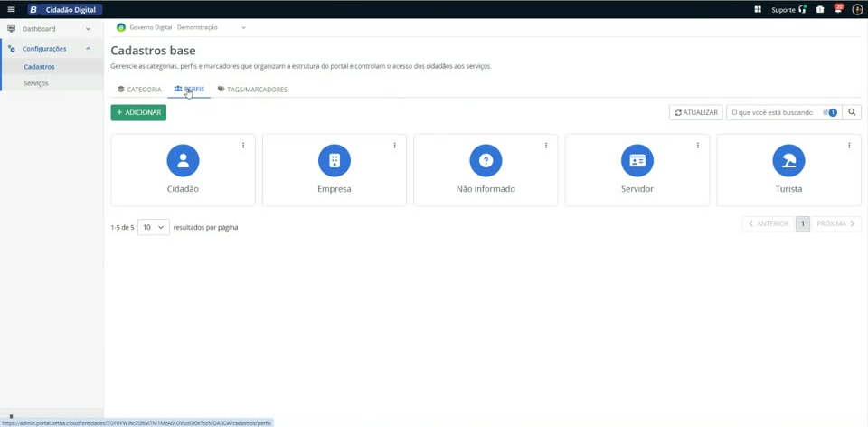The height and width of the screenshot is (427, 868).
Task: Click the Governo Digital entity logo
Action: (x=120, y=27)
